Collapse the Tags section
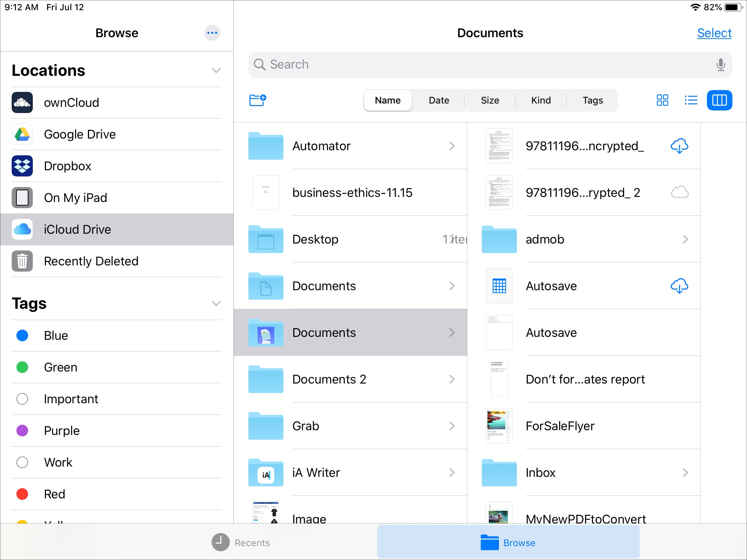 (216, 303)
